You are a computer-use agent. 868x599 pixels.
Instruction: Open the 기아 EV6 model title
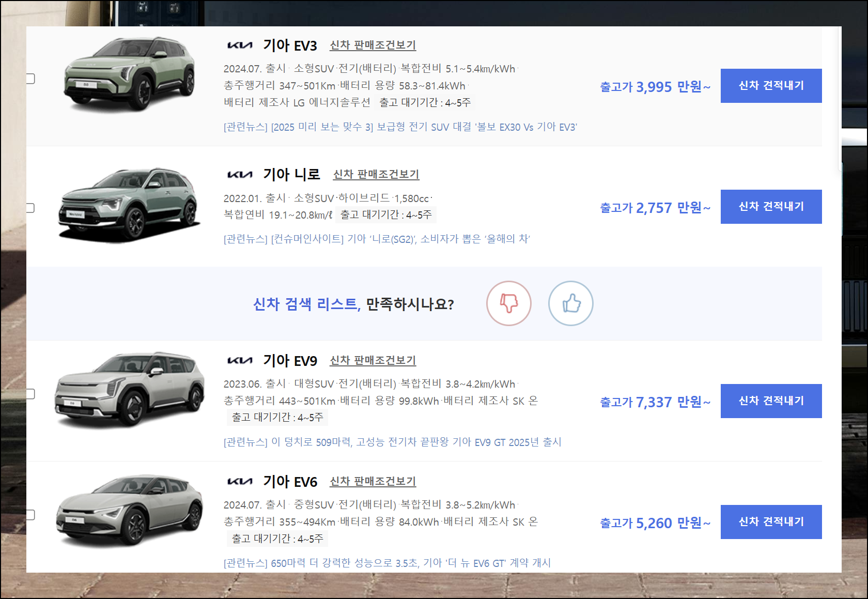(x=290, y=482)
